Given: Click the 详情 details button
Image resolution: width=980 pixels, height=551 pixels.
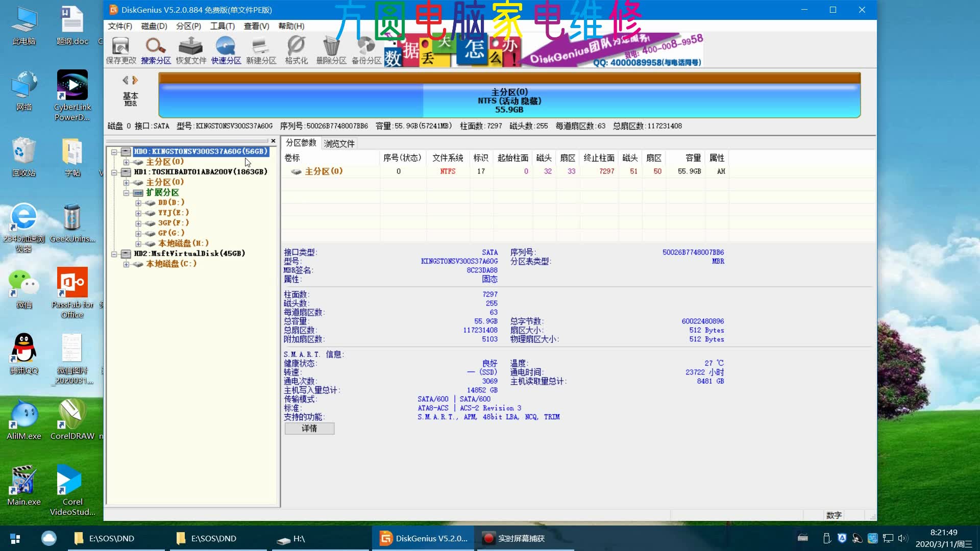Looking at the screenshot, I should [309, 429].
